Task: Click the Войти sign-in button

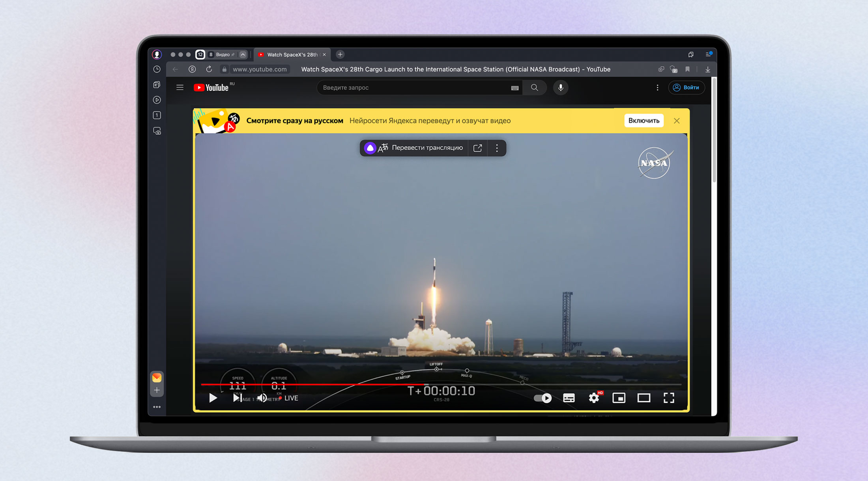Action: coord(687,88)
